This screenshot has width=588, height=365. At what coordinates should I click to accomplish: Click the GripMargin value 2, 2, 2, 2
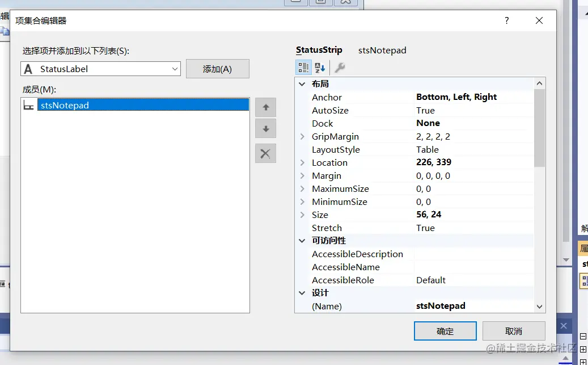click(433, 136)
